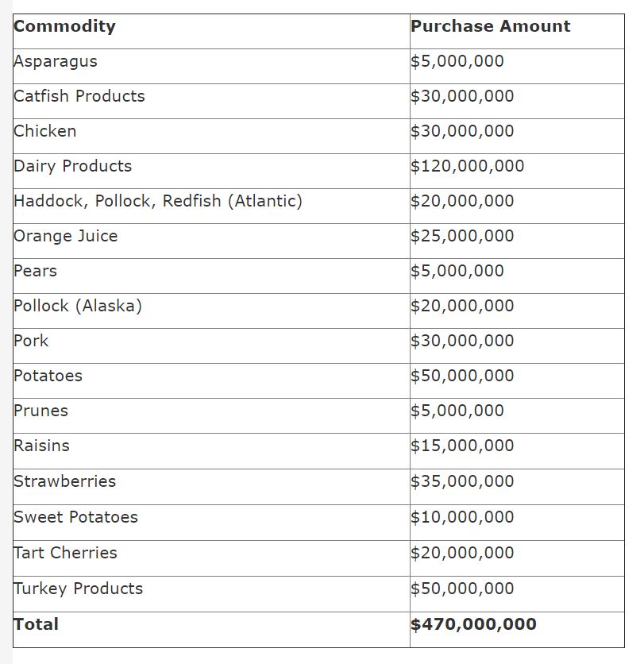This screenshot has width=644, height=664.
Task: Click the $470,000,000 total amount
Action: click(x=473, y=624)
